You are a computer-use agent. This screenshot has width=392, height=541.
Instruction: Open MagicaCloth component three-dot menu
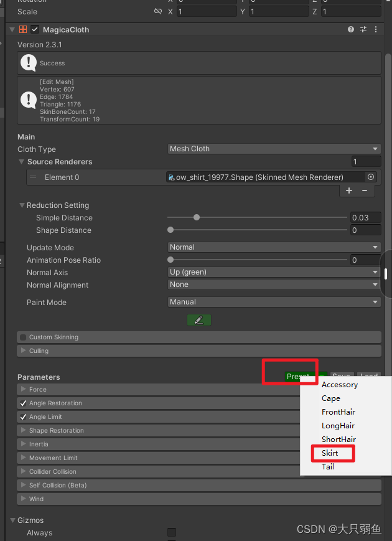pyautogui.click(x=376, y=29)
